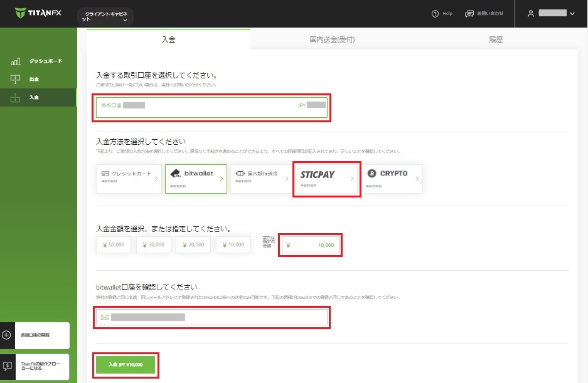Submit the 入金 JPY ¥10,000 button
This screenshot has width=588, height=383.
(x=126, y=365)
